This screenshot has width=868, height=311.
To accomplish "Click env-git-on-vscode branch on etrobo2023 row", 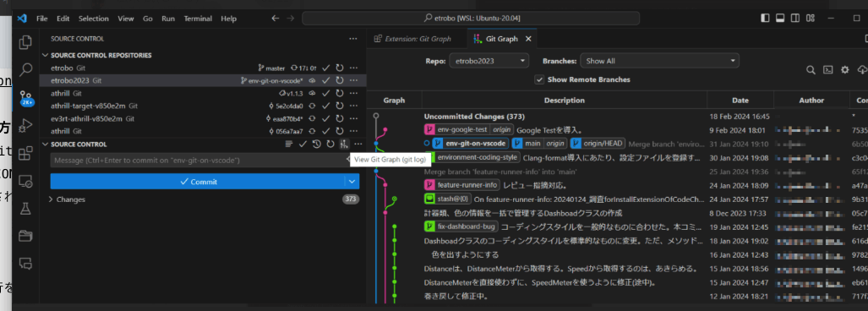I will coord(272,81).
